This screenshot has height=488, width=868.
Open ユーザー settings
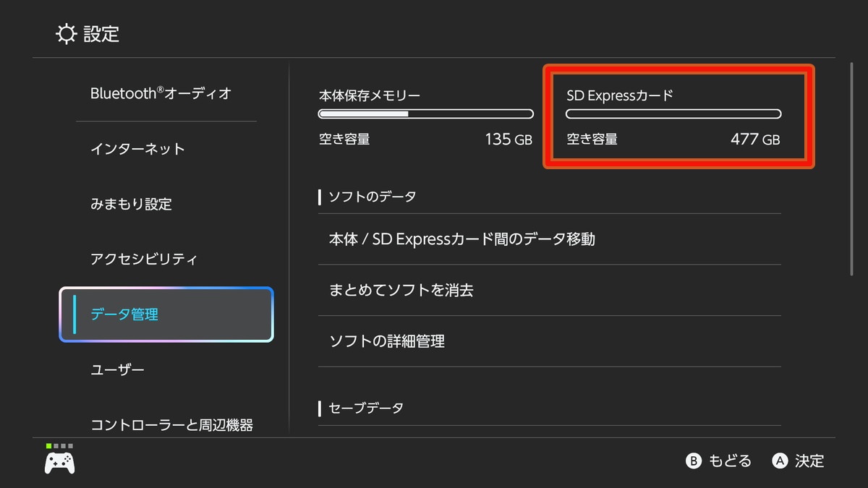pos(117,370)
